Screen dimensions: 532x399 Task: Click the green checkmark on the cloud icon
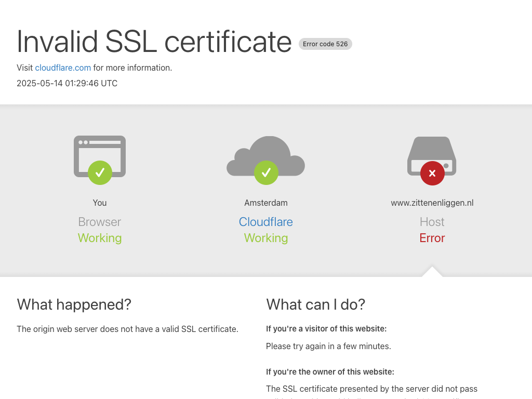click(266, 172)
